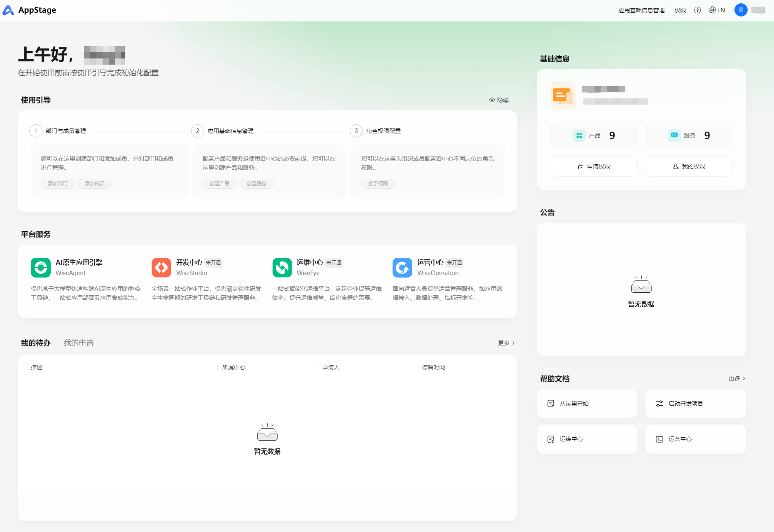Image resolution: width=774 pixels, height=532 pixels.
Task: Expand 更多 next to 帮助文档
Action: [737, 378]
